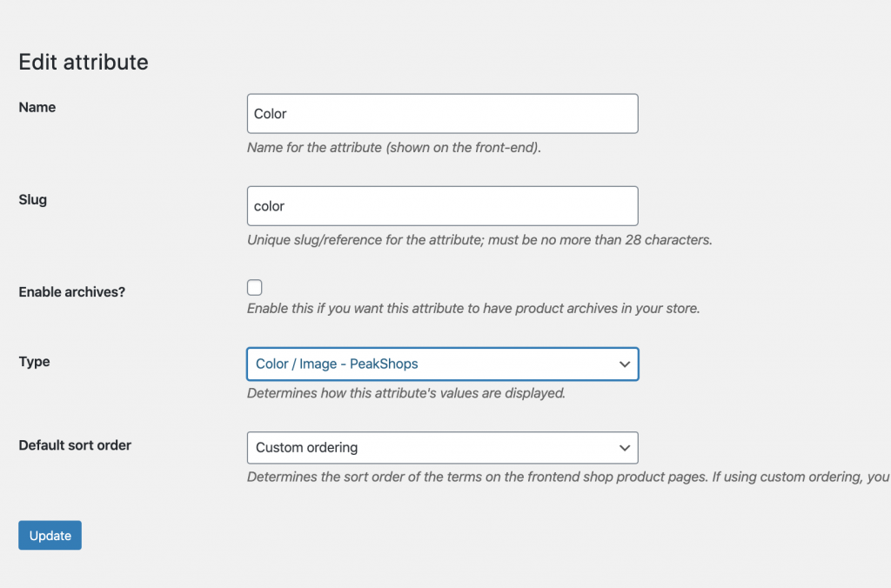Click the Slug 28 characters hint text
The height and width of the screenshot is (588, 891).
479,240
